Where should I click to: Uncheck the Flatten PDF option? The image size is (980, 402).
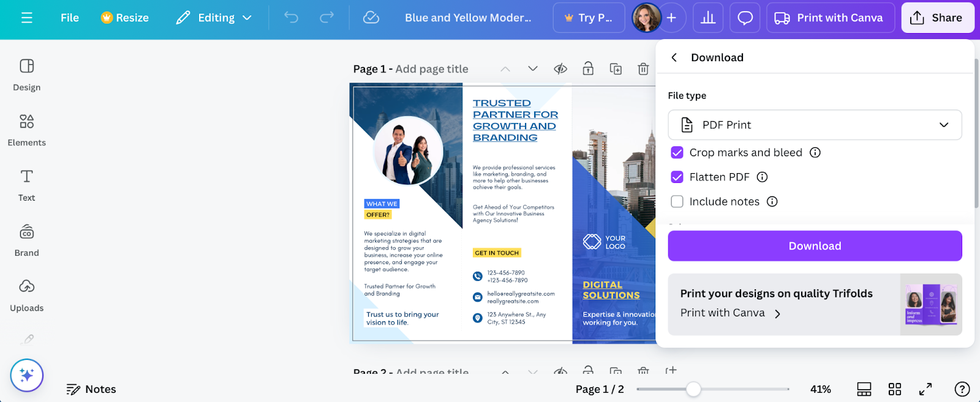[x=677, y=177]
